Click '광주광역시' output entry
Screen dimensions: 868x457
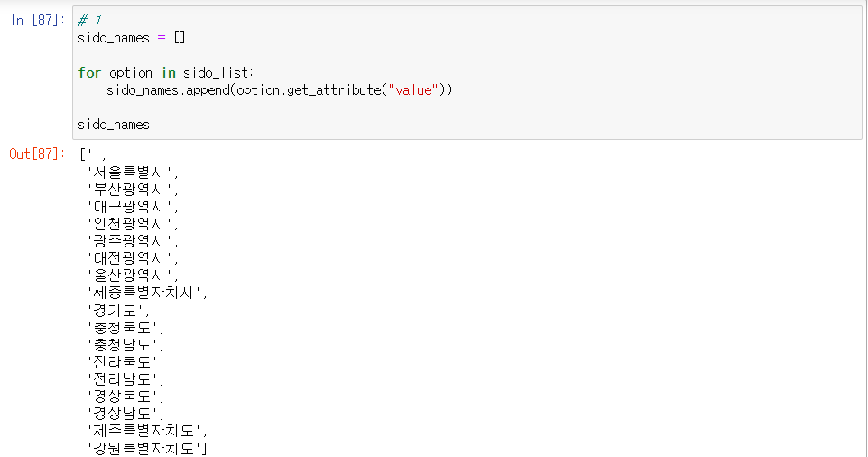click(133, 241)
